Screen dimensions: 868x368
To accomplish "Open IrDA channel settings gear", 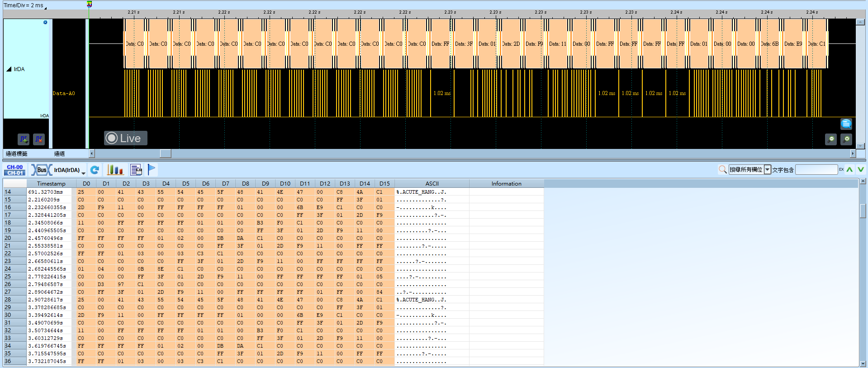I will tap(45, 22).
